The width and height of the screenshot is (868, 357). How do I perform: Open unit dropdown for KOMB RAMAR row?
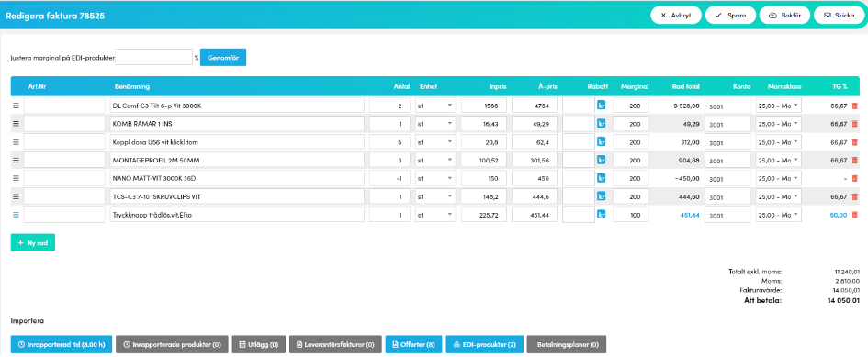(x=435, y=123)
